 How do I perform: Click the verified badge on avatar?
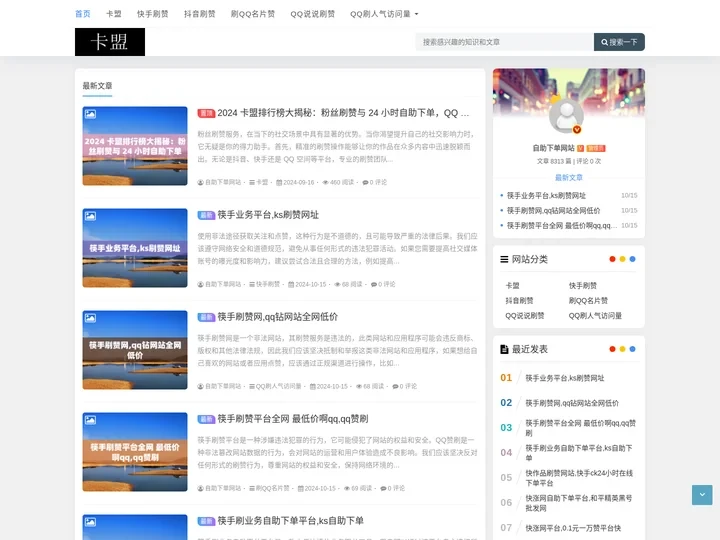pos(577,130)
